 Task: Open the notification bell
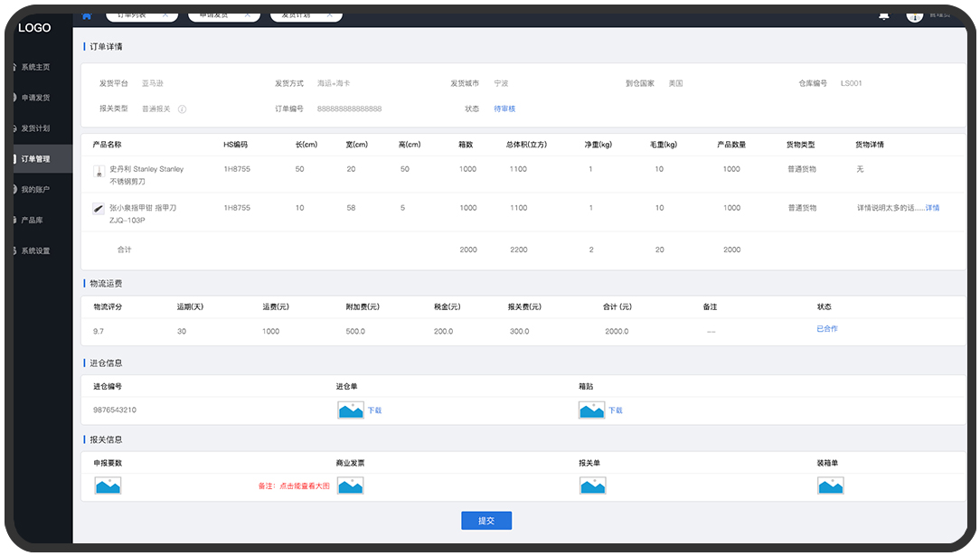[883, 15]
